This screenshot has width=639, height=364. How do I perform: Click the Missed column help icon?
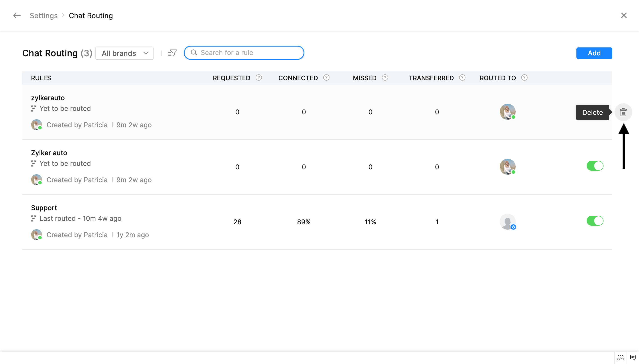point(385,78)
